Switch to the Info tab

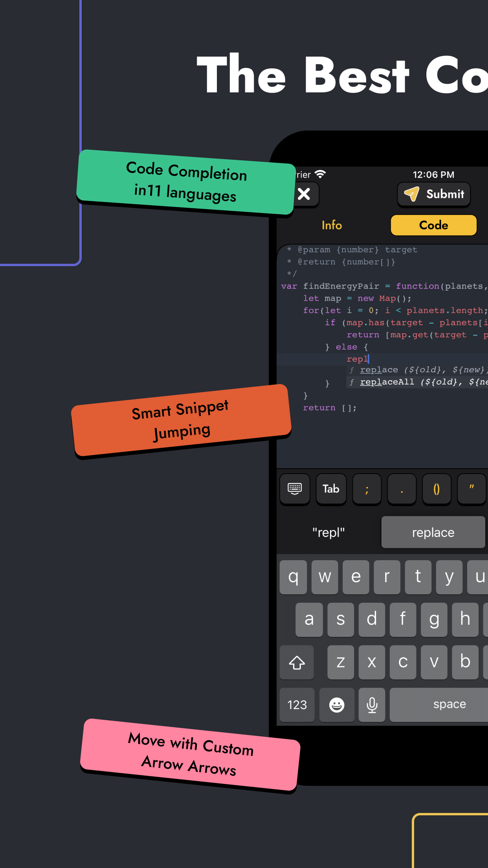332,225
